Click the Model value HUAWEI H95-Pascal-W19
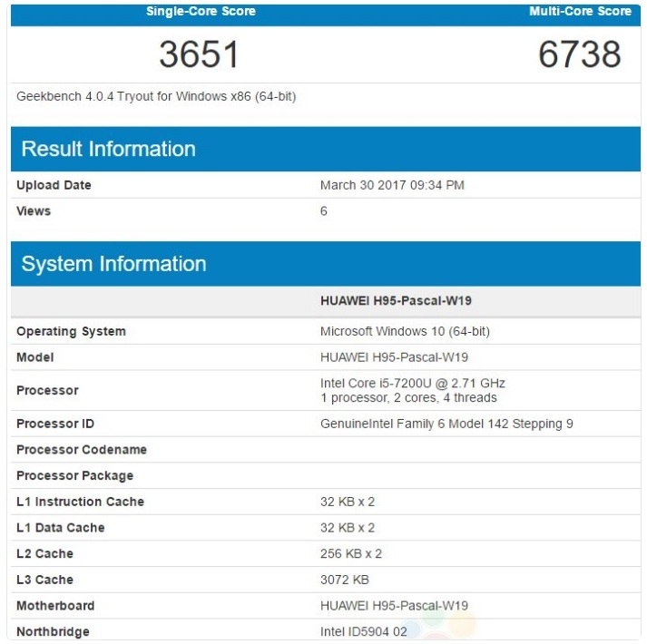This screenshot has height=644, width=647. pyautogui.click(x=394, y=357)
